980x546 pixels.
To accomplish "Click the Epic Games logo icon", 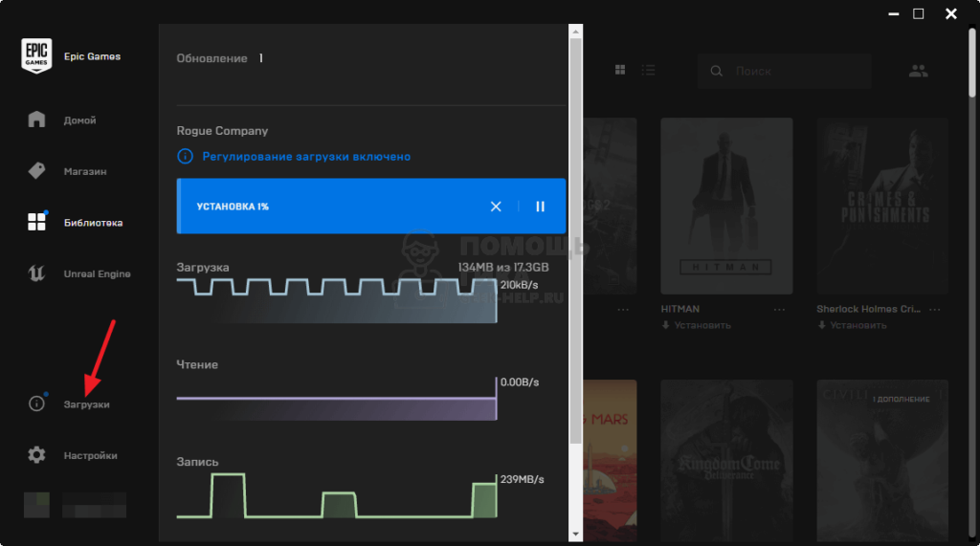I will [36, 56].
